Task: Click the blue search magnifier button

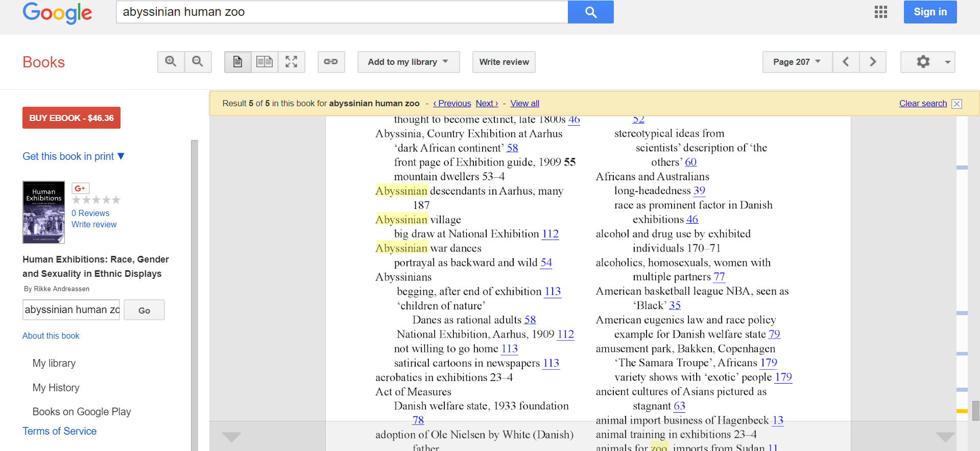Action: point(590,12)
